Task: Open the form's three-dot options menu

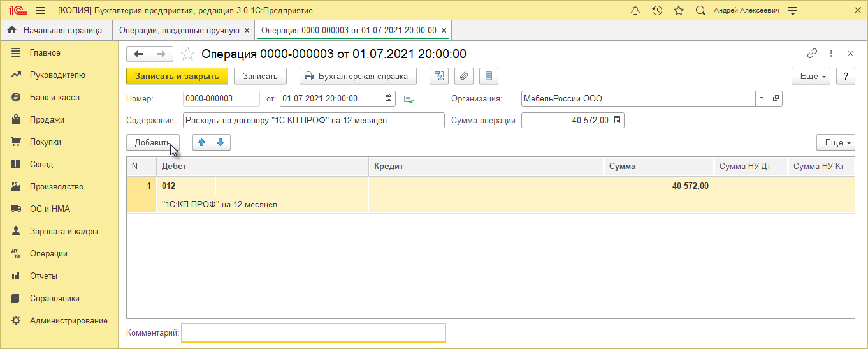Action: click(x=831, y=54)
